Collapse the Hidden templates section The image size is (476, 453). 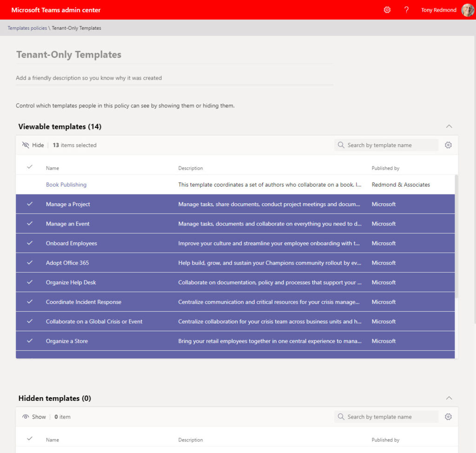(x=449, y=398)
